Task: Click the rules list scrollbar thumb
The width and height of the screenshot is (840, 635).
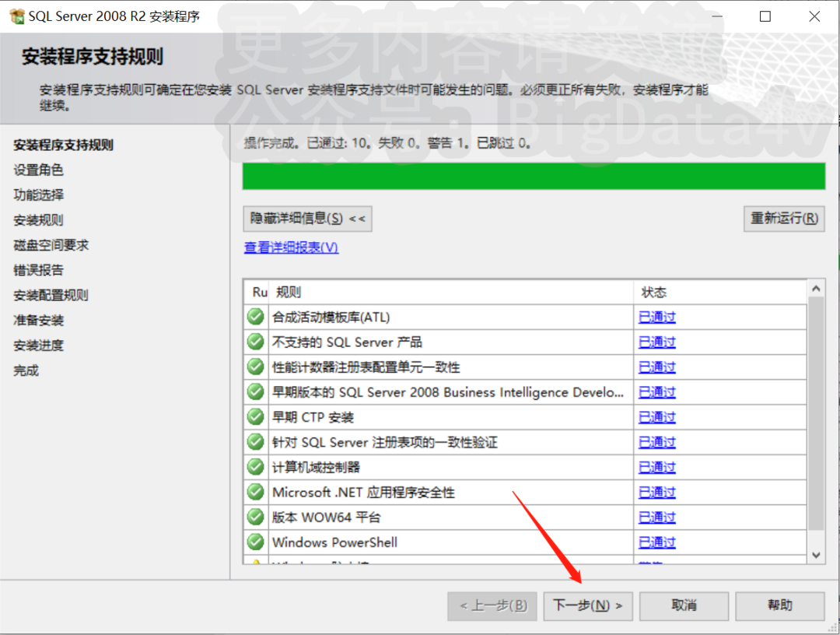Action: click(816, 414)
